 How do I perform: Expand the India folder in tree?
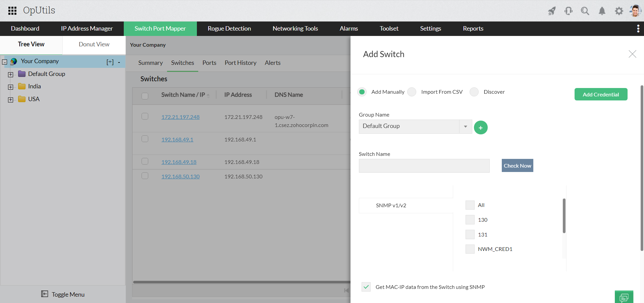(x=11, y=87)
